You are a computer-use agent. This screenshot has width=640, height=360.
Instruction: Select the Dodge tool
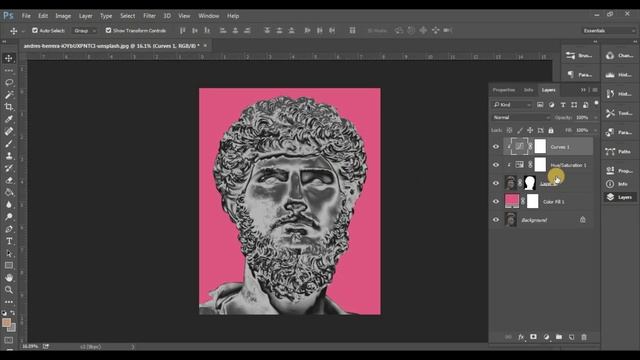(9, 217)
